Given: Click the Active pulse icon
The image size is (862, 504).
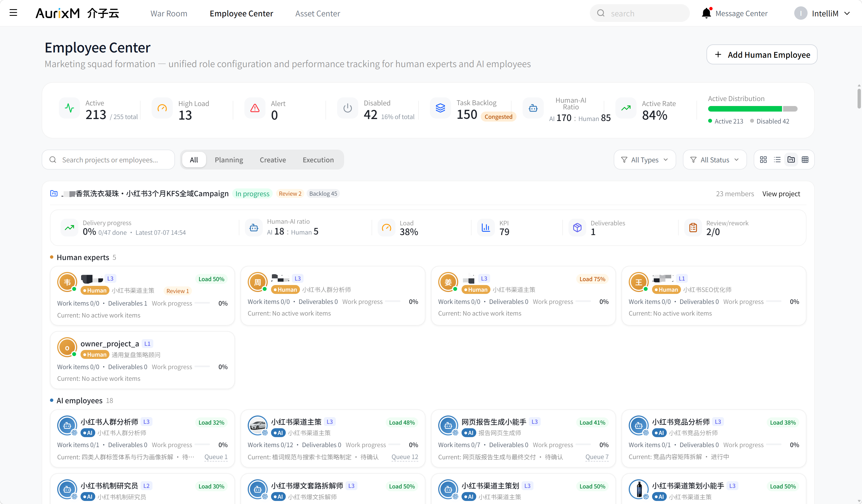Looking at the screenshot, I should coord(69,108).
